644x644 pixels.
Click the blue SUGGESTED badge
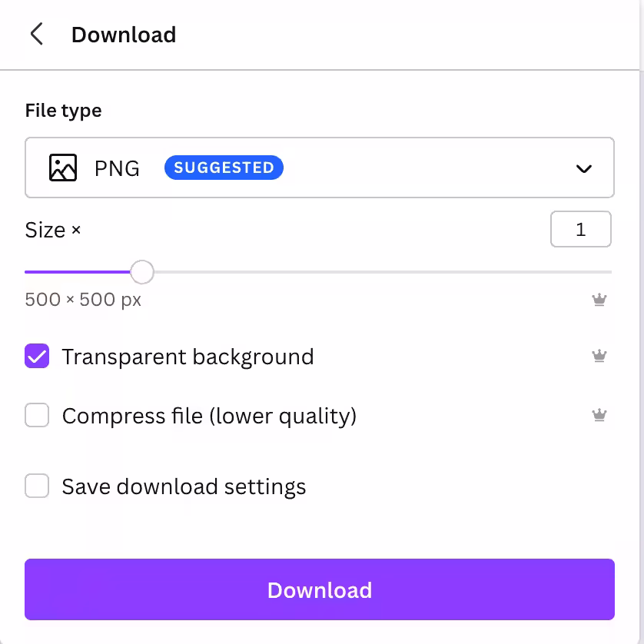(224, 168)
